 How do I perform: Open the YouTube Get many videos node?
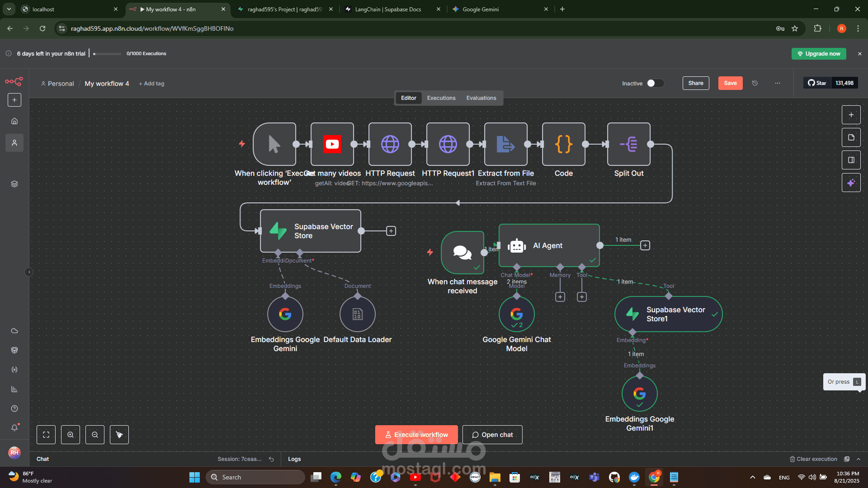[332, 144]
